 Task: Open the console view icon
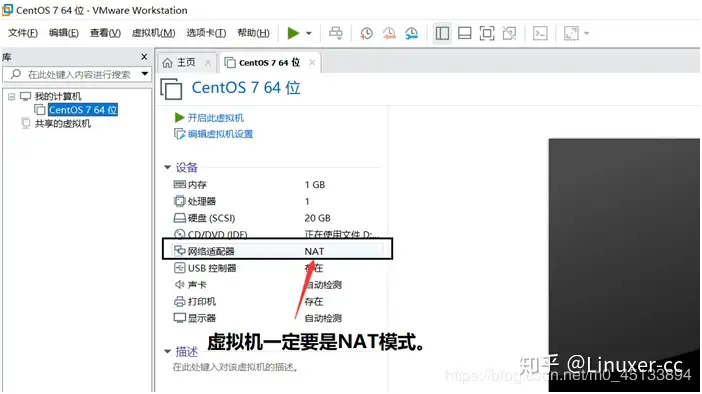coord(540,33)
